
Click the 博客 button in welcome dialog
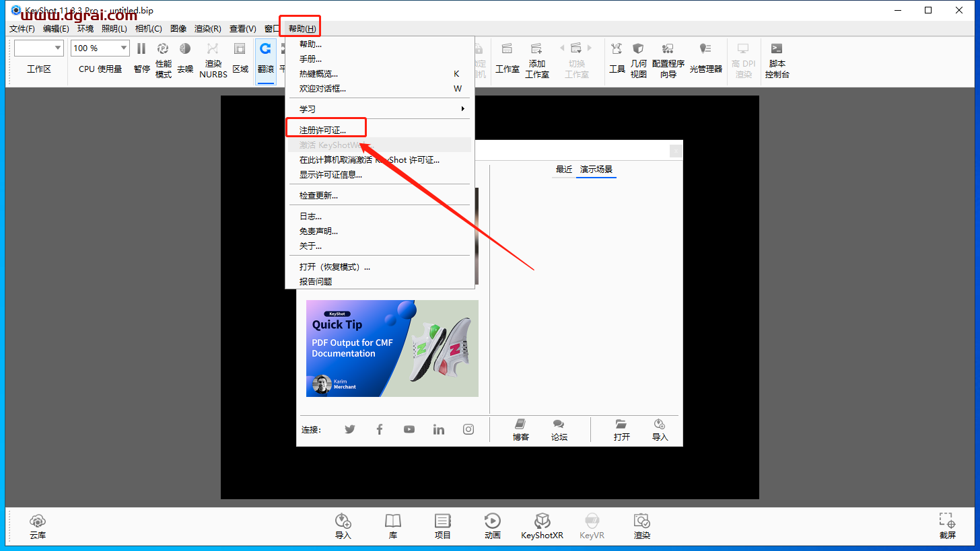520,429
